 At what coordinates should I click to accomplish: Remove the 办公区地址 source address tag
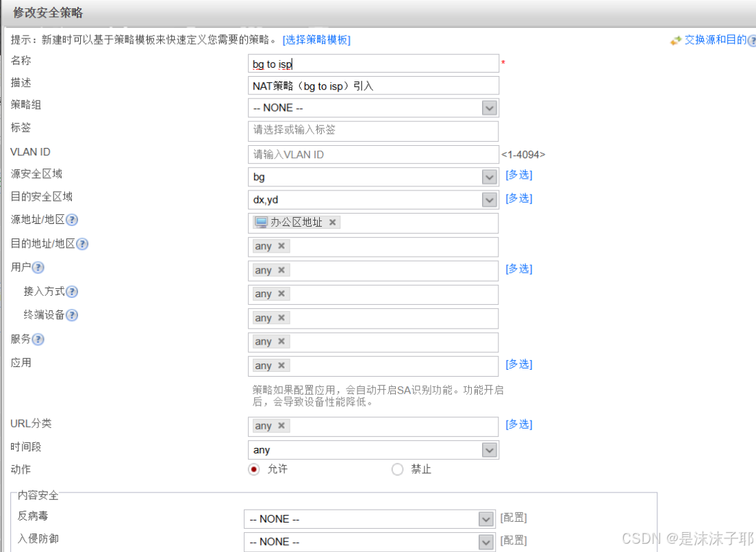point(332,223)
